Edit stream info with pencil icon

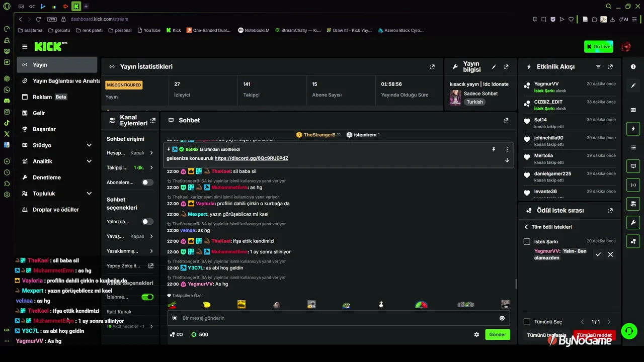pos(494,67)
